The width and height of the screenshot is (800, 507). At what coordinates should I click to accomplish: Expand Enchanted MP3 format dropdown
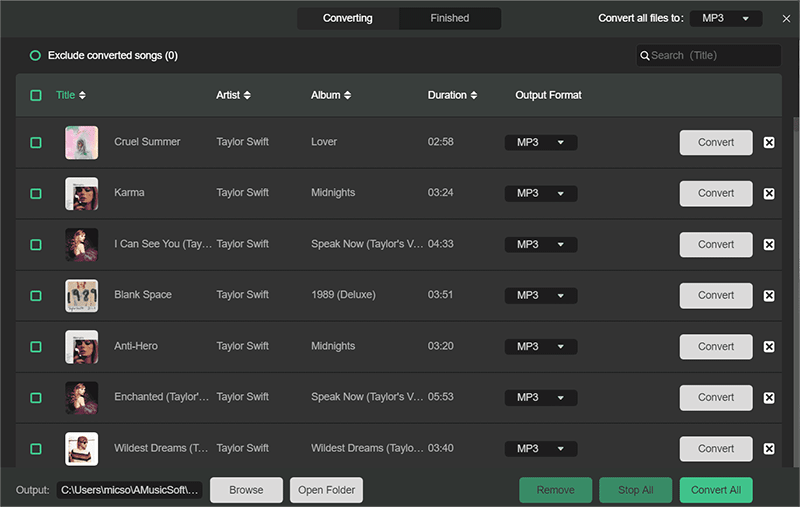[541, 397]
